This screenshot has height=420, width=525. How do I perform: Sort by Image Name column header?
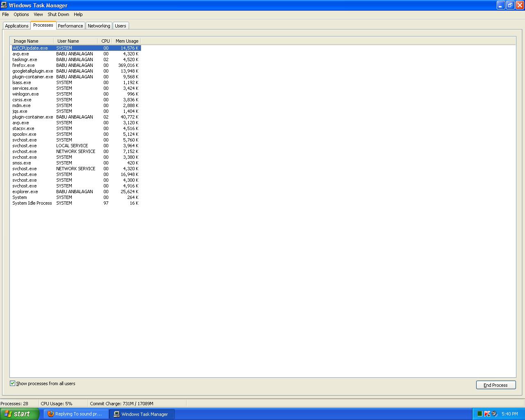click(x=32, y=41)
